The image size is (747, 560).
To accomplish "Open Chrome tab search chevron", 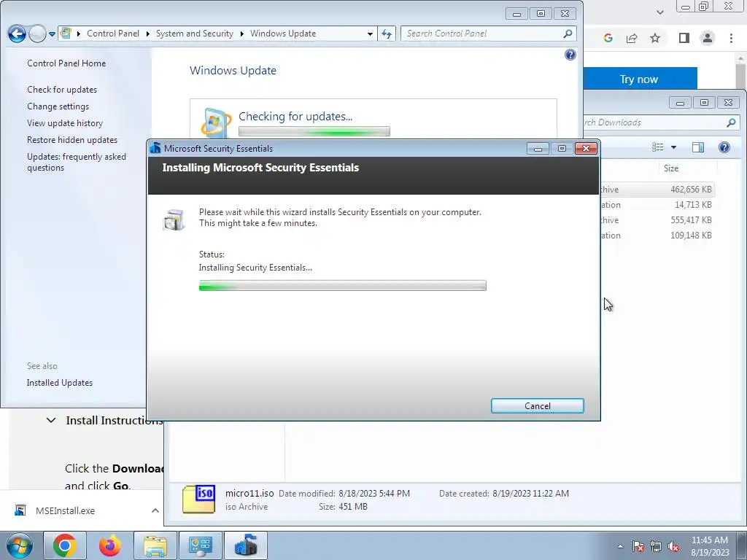I will click(659, 12).
